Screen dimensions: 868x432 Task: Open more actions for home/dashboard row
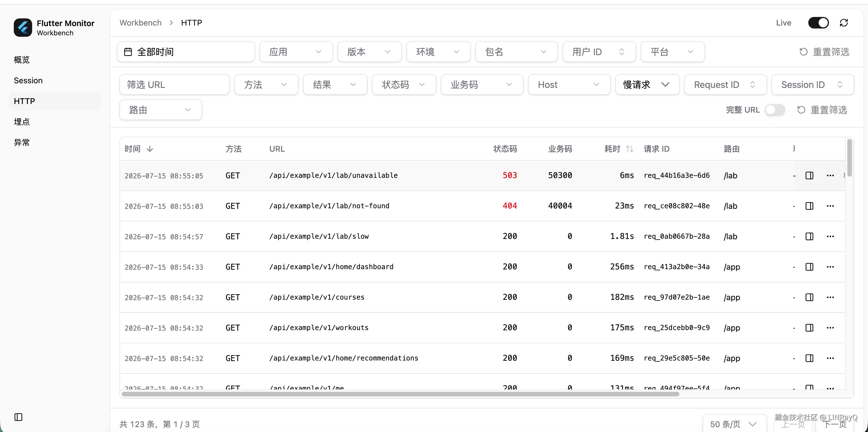830,267
